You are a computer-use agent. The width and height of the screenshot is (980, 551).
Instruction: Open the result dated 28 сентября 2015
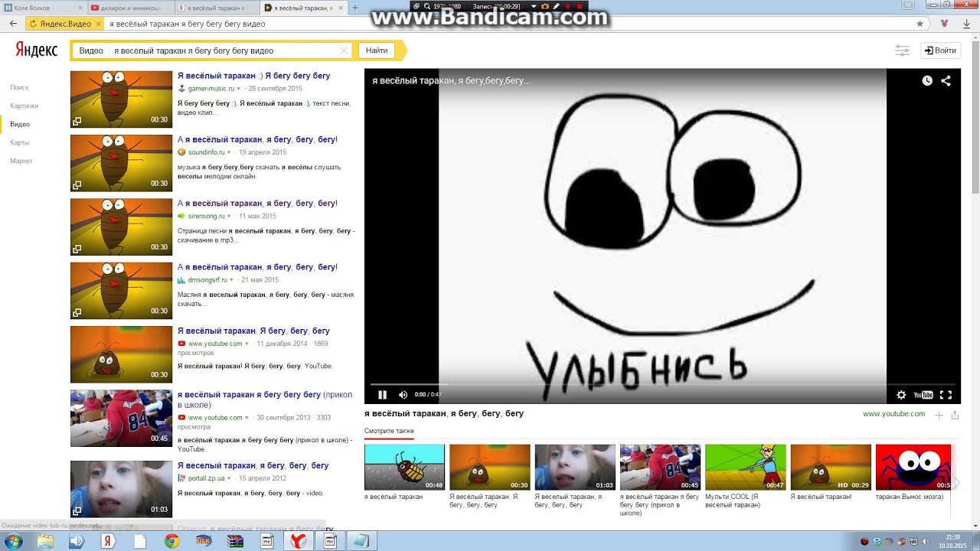pyautogui.click(x=253, y=76)
